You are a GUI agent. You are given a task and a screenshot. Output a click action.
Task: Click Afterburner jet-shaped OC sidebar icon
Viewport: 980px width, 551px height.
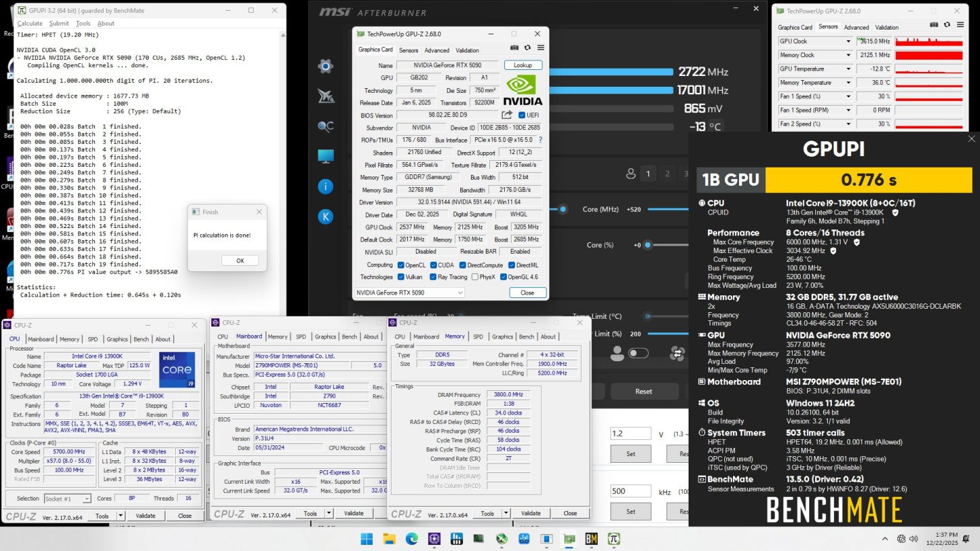click(326, 96)
